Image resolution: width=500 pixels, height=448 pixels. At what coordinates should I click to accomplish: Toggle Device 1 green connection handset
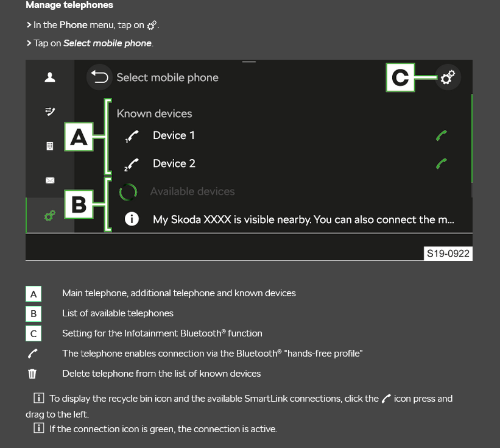[442, 135]
